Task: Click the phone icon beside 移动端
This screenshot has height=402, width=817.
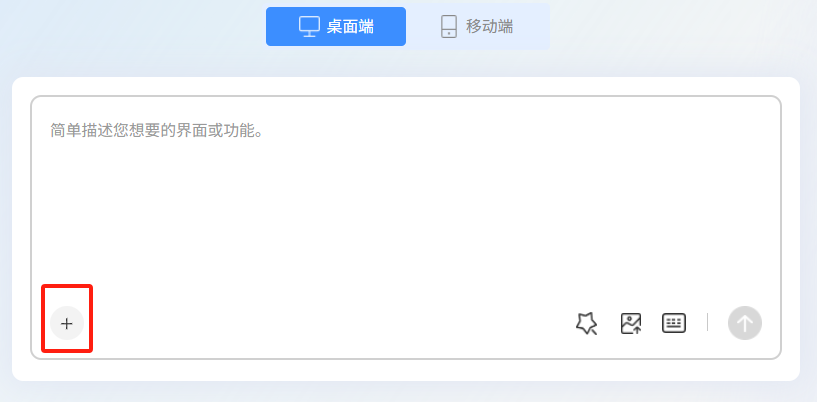Action: tap(449, 27)
